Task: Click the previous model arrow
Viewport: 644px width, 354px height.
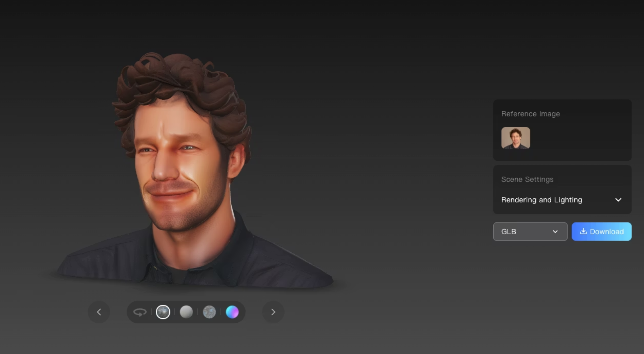Action: click(x=99, y=312)
